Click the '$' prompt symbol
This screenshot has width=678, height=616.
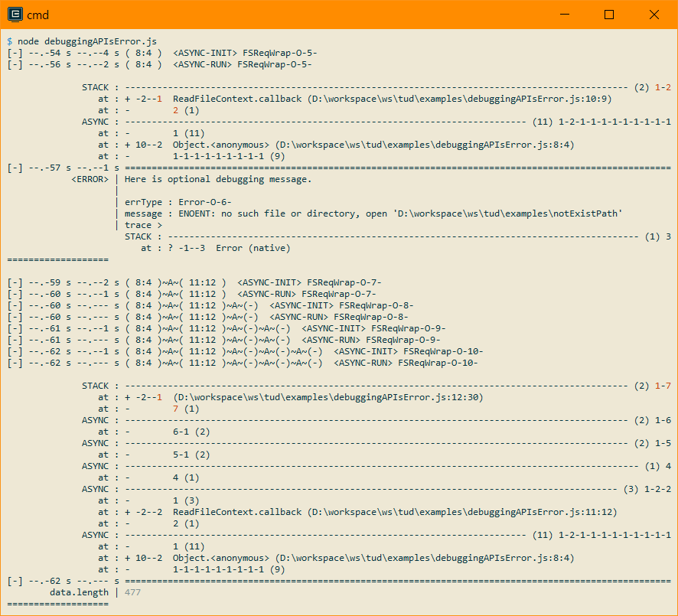point(9,41)
